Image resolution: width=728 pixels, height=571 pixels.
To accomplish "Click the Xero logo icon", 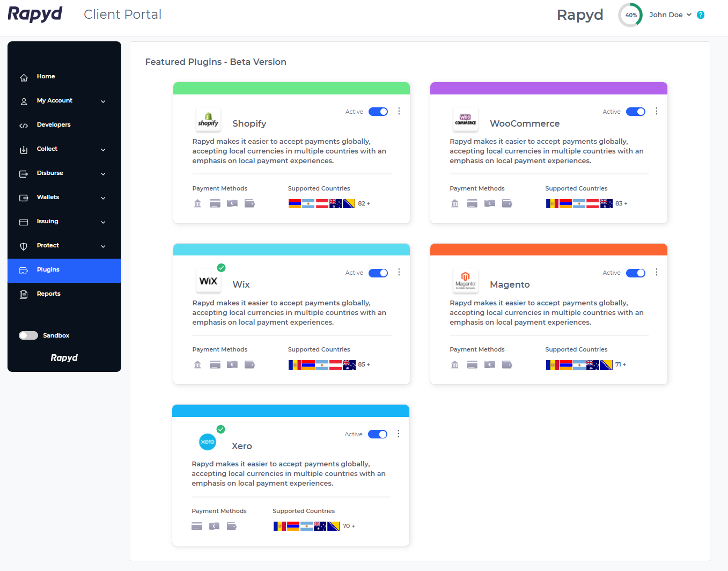I will (x=208, y=442).
